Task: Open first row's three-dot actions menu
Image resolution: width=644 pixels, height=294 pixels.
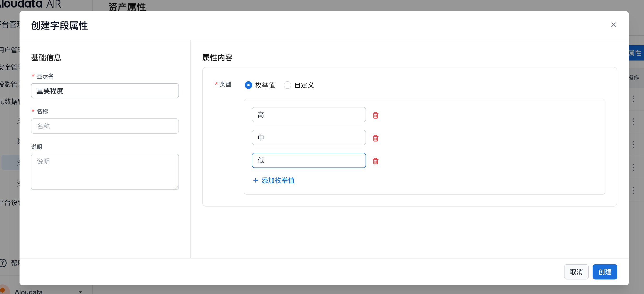Action: 633,99
